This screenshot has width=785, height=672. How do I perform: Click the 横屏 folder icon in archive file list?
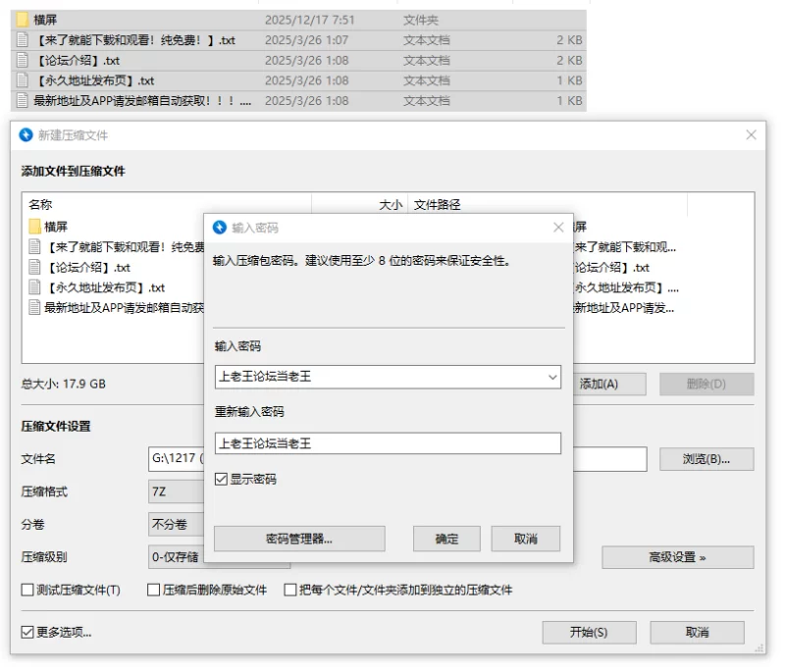pyautogui.click(x=34, y=227)
